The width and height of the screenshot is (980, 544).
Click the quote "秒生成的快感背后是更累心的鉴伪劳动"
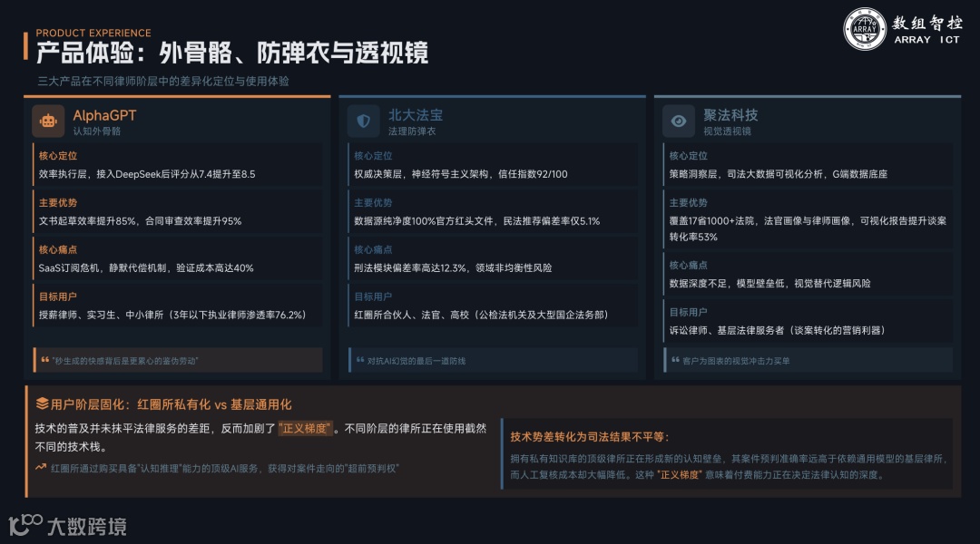point(125,361)
